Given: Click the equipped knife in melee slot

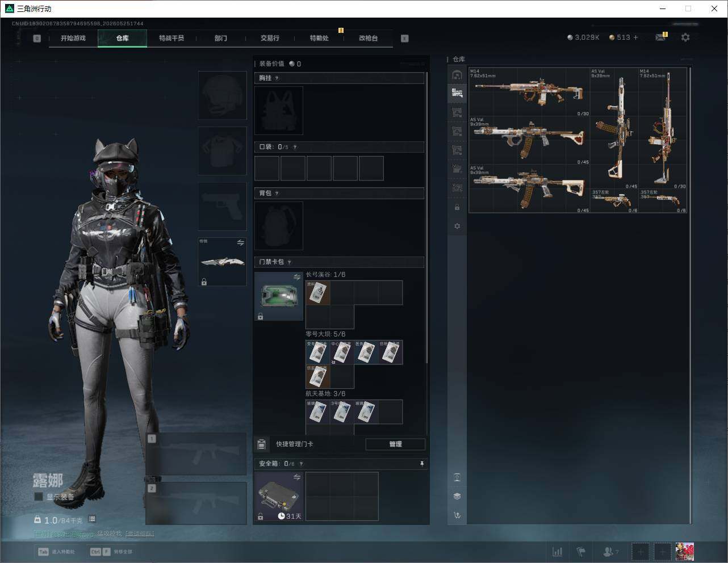Looking at the screenshot, I should (x=222, y=262).
